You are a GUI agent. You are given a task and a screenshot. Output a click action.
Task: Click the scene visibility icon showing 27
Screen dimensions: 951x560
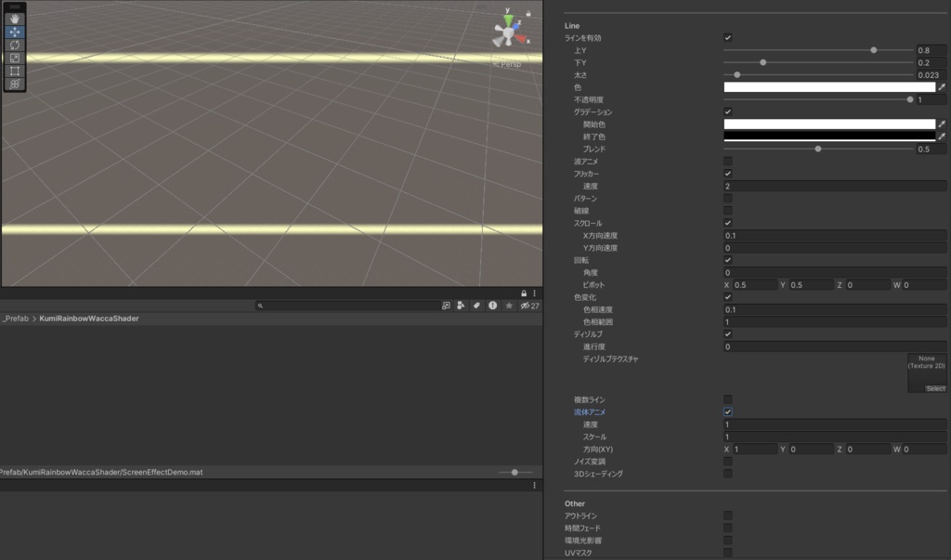point(529,306)
